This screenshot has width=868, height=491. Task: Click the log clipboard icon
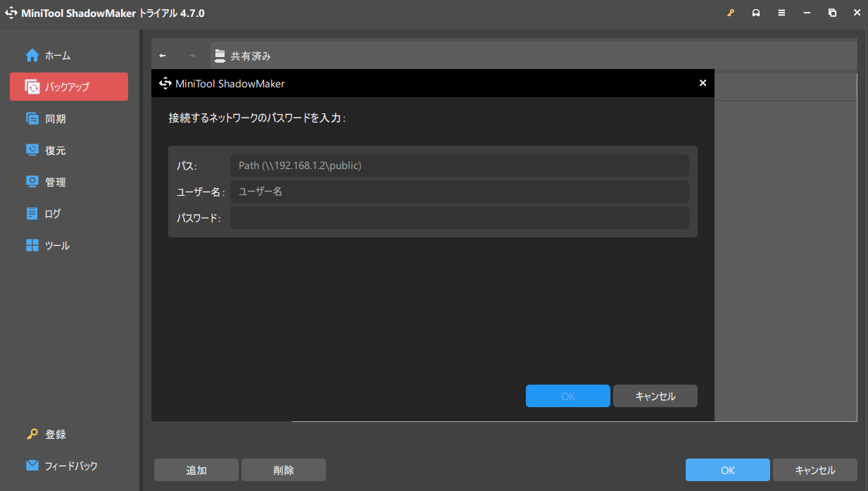32,213
